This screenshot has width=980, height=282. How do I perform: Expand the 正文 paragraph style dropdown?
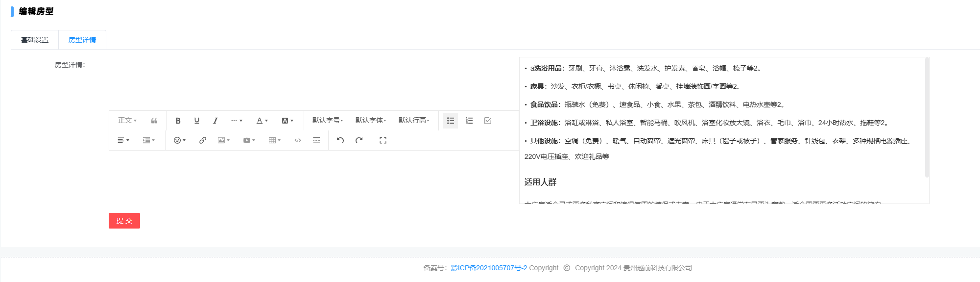pos(127,121)
